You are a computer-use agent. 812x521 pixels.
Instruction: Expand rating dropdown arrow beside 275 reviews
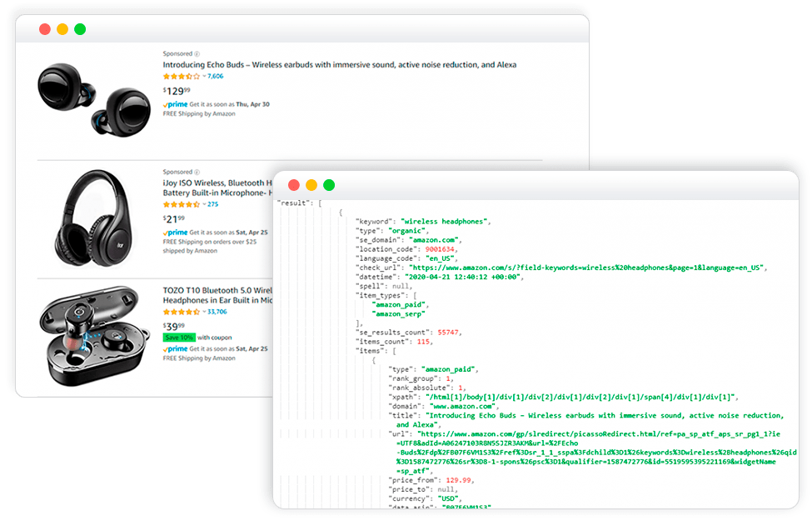(204, 204)
